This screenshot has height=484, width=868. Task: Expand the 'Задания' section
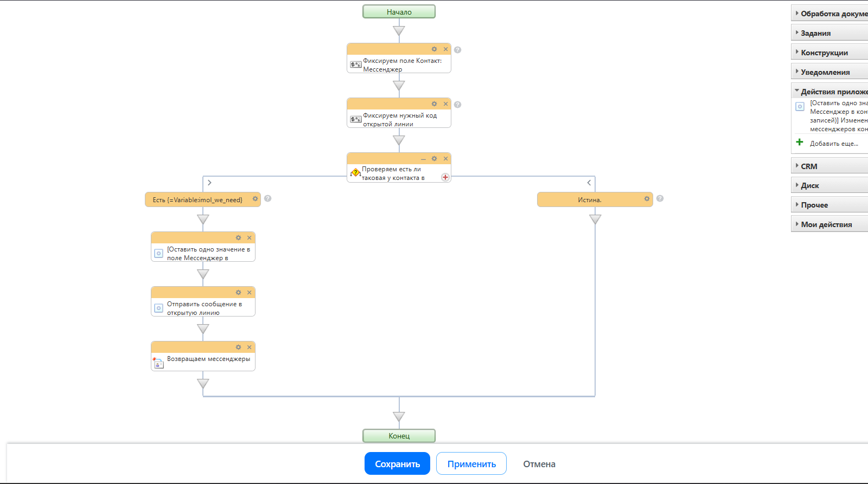[x=815, y=33]
